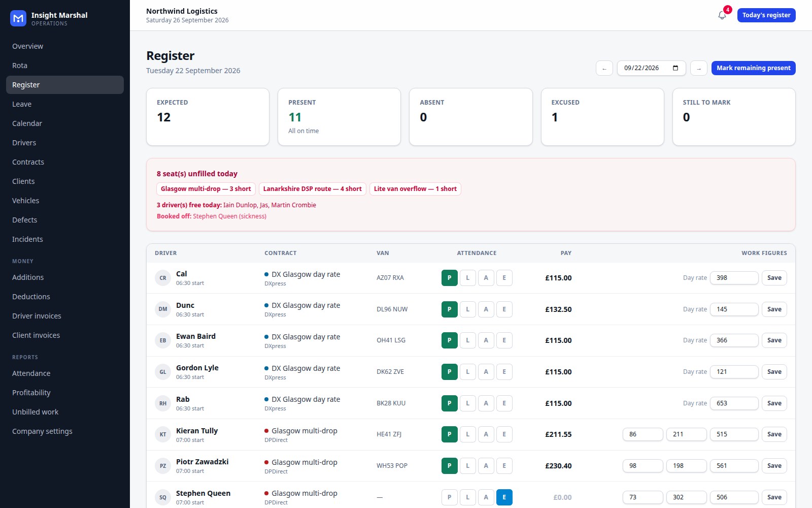812x508 pixels.
Task: Open the notifications bell
Action: pos(722,15)
